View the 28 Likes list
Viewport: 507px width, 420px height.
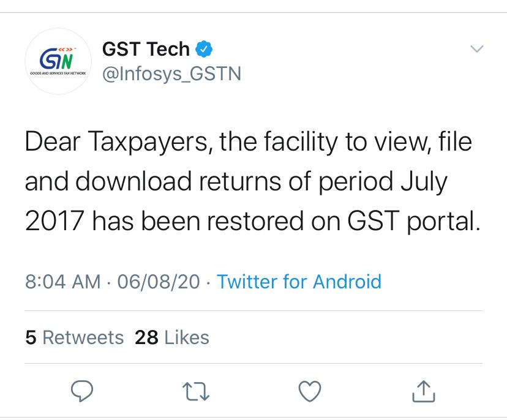click(171, 337)
